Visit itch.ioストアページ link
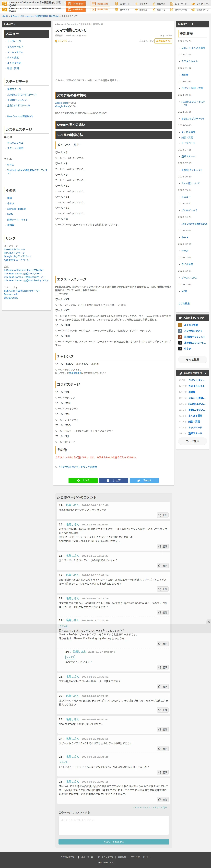Screen dimensions: 211x868 coord(14,253)
